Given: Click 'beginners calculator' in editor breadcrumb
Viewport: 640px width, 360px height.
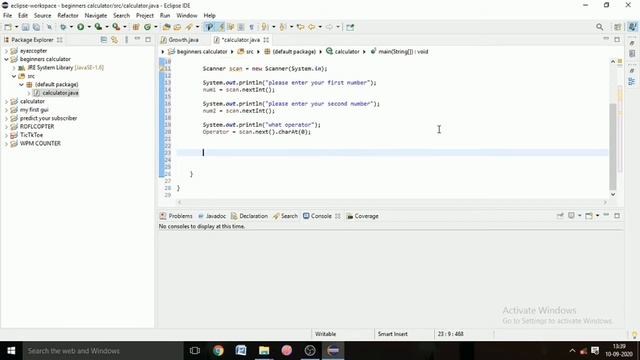Looking at the screenshot, I should click(202, 52).
